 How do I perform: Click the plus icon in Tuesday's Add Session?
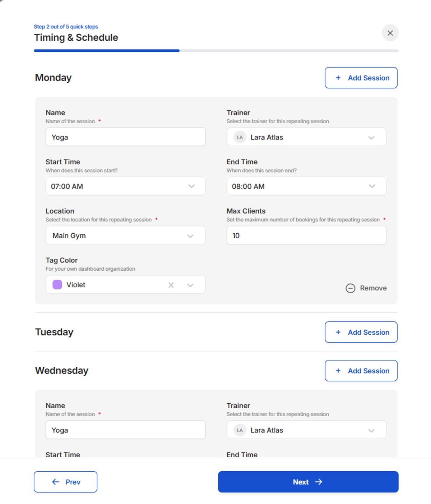tap(338, 332)
